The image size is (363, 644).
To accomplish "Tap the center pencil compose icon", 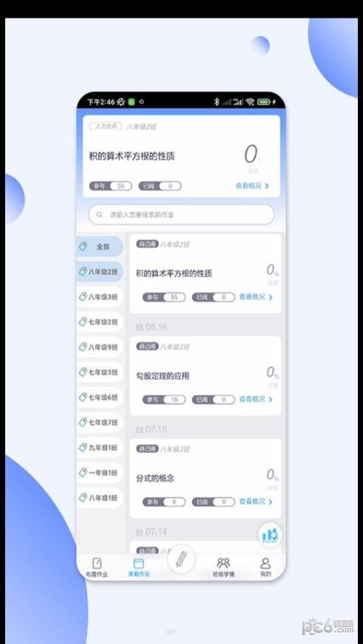I will pos(181,559).
